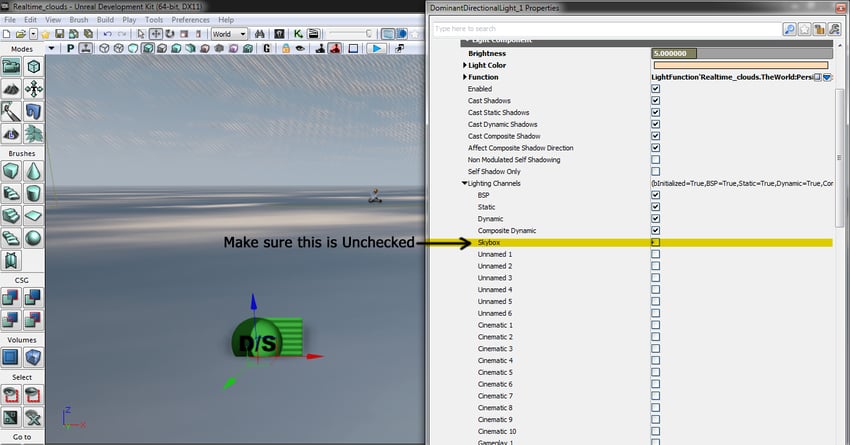Select Camera mode in Modes panel
Viewport: 850px width, 445px height.
point(11,67)
